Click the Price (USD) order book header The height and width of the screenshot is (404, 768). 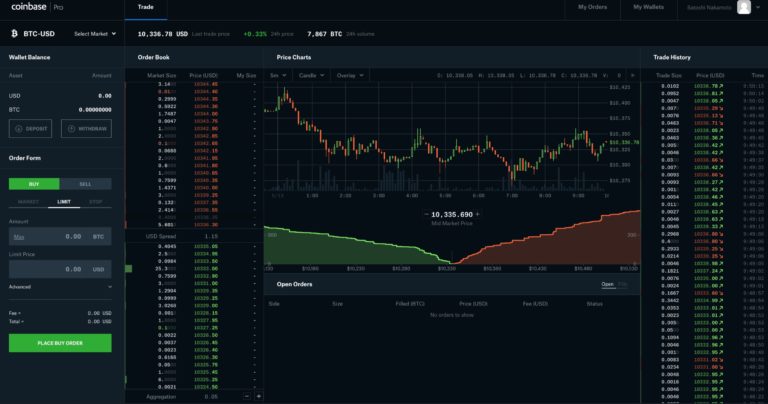tap(203, 75)
